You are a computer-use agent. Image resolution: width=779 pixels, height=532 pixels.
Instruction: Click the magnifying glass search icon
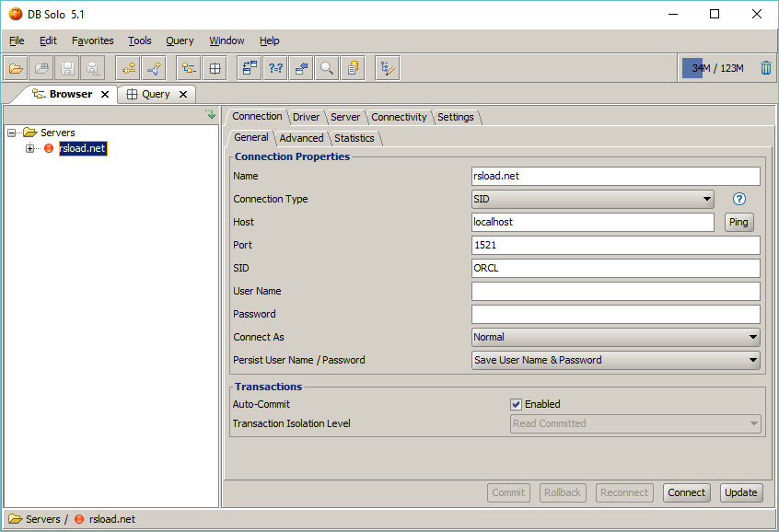[x=326, y=68]
